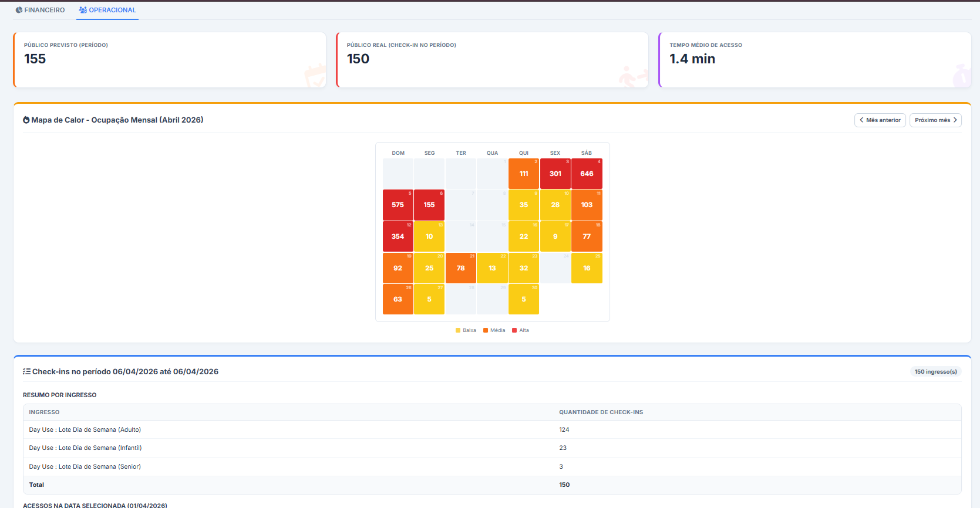Select the Sunday cell showing 354

pos(398,236)
